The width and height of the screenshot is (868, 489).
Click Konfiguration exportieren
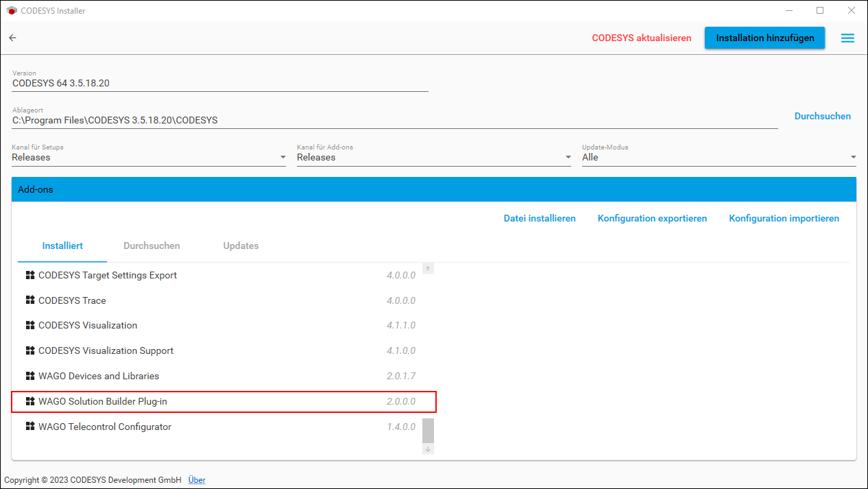tap(652, 219)
